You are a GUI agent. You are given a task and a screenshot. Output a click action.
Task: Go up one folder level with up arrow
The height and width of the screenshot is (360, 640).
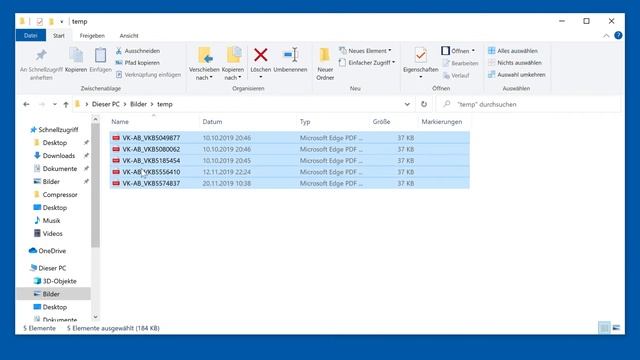tap(66, 104)
